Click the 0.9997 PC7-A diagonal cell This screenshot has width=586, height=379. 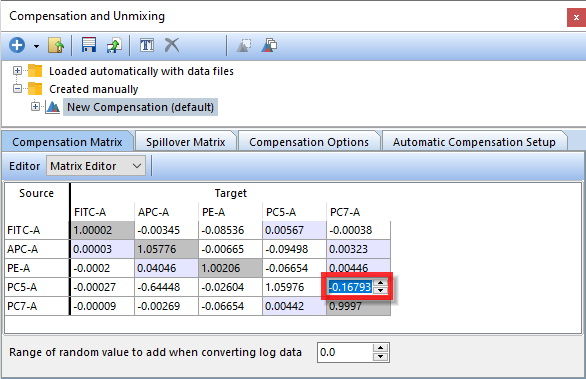click(x=358, y=307)
